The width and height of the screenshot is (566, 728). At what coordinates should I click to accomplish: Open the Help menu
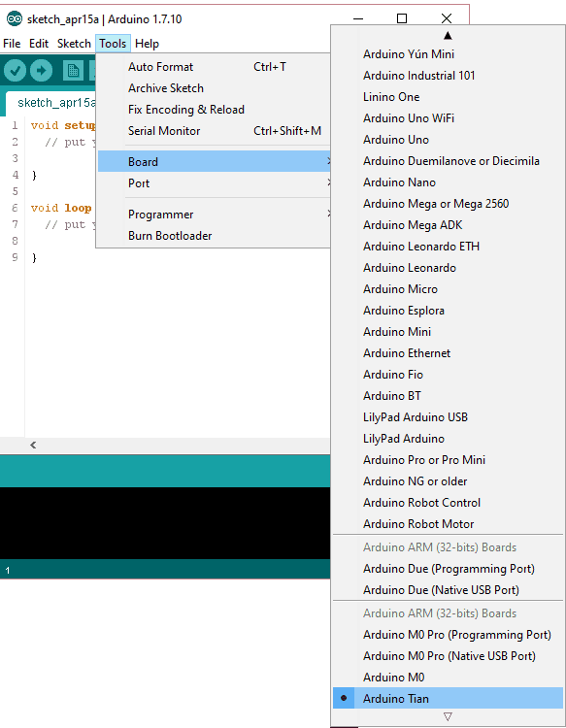click(147, 44)
